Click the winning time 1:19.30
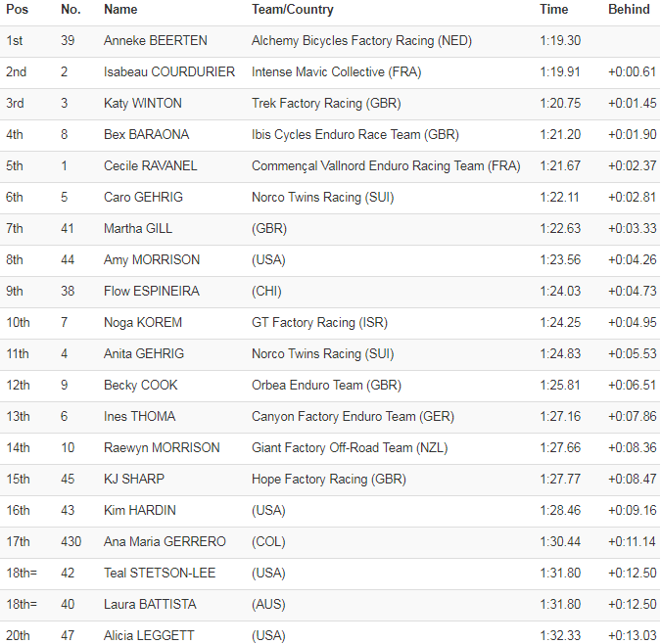Viewport: 661px width, 644px height. 559,40
